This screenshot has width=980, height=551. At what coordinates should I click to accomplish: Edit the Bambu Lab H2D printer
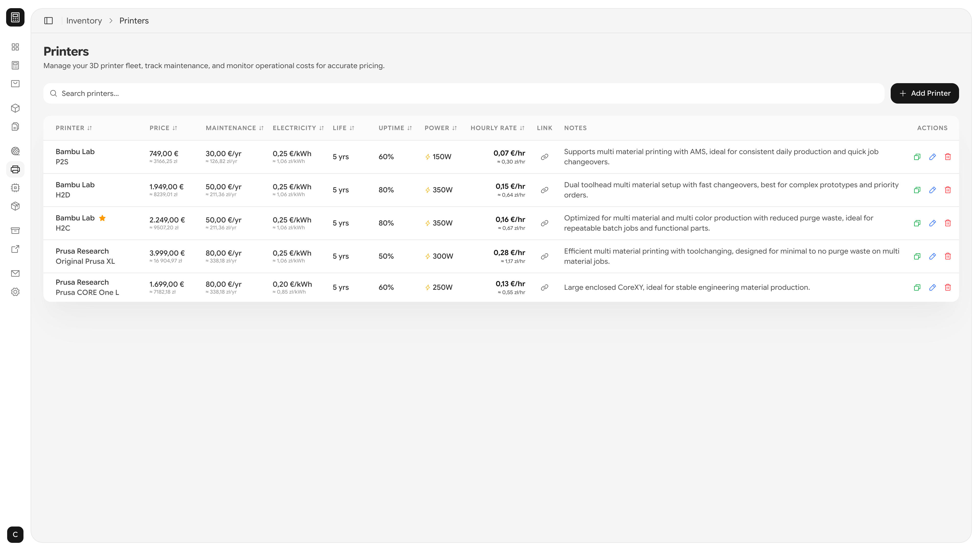(932, 190)
